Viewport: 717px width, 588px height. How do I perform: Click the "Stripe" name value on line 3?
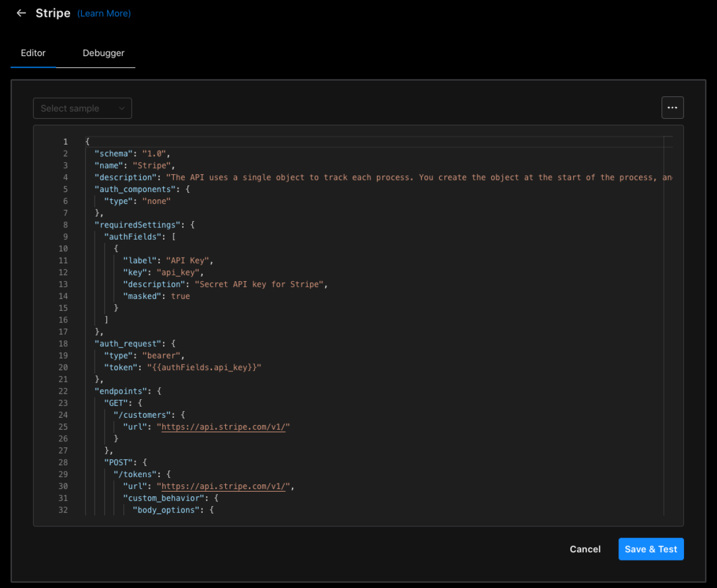tap(151, 165)
